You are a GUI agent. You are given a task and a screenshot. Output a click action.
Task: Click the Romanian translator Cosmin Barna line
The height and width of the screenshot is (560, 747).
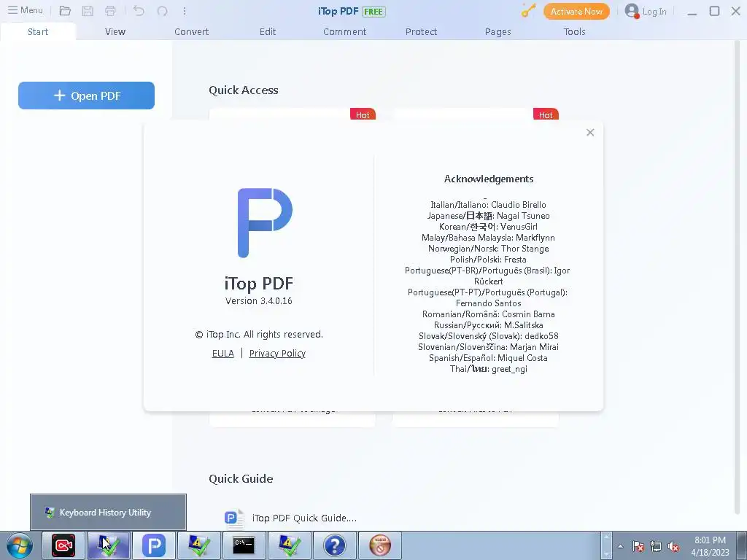point(488,314)
